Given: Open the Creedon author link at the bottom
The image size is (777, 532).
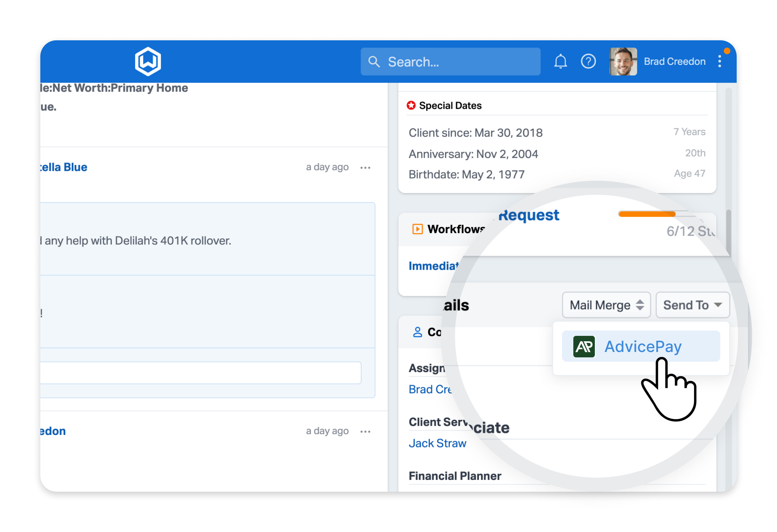Looking at the screenshot, I should tap(53, 431).
